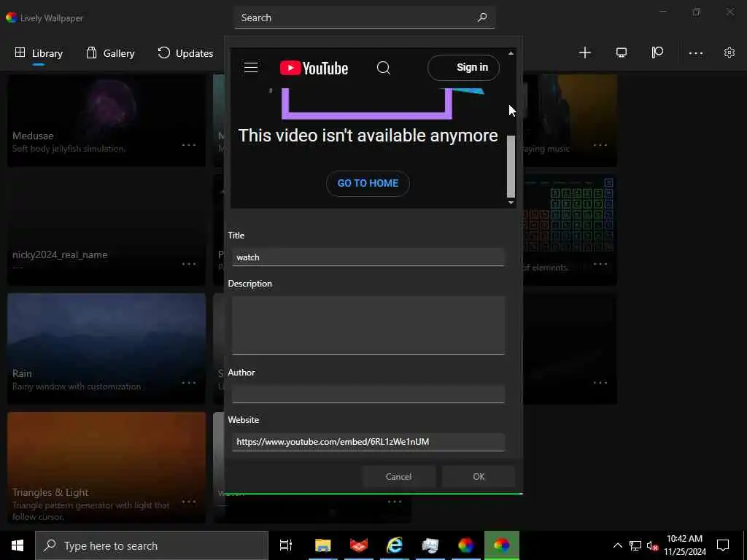Open options ellipsis for nicky2024_real_name wallpaper

189,264
